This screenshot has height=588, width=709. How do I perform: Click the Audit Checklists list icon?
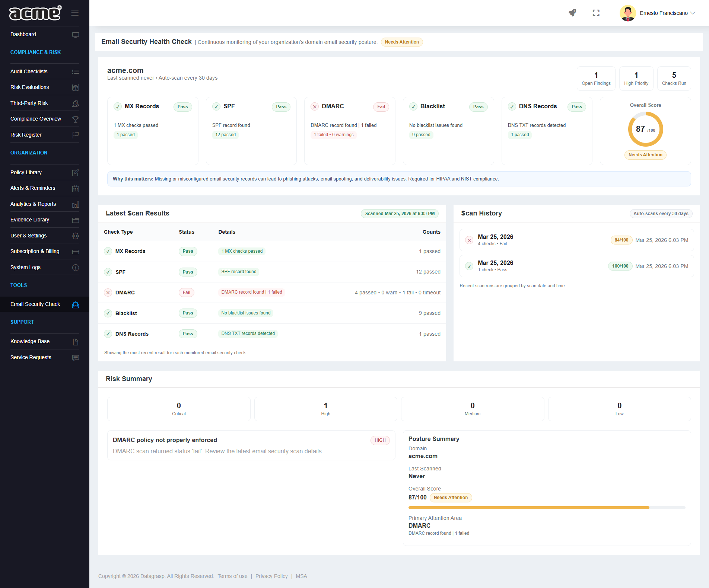(x=76, y=72)
